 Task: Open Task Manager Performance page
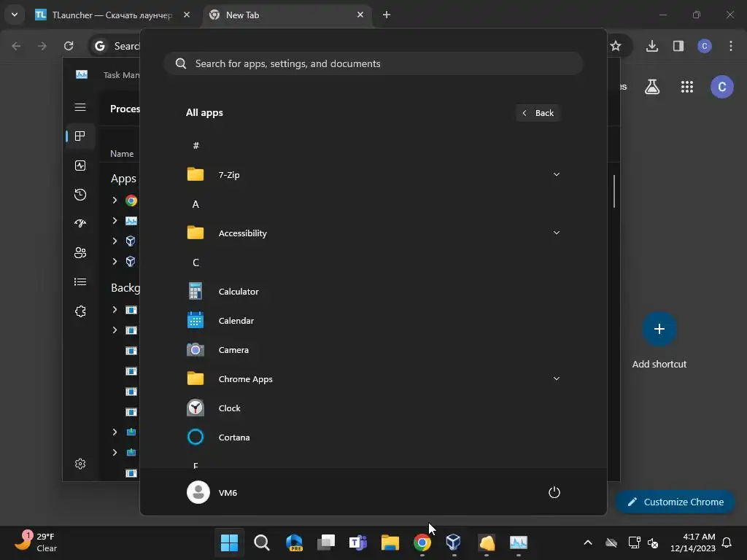(x=80, y=166)
